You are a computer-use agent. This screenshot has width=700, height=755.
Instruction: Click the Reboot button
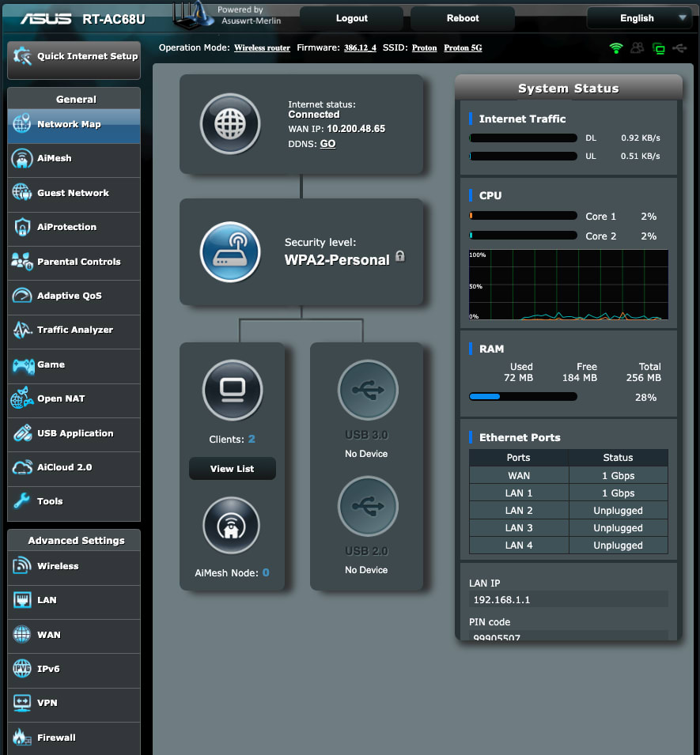point(463,18)
